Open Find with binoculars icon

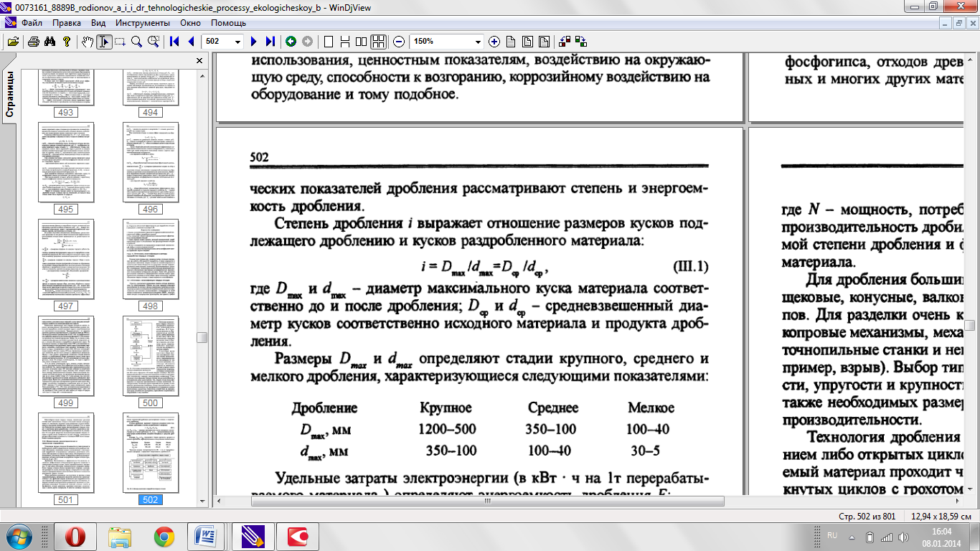coord(50,42)
